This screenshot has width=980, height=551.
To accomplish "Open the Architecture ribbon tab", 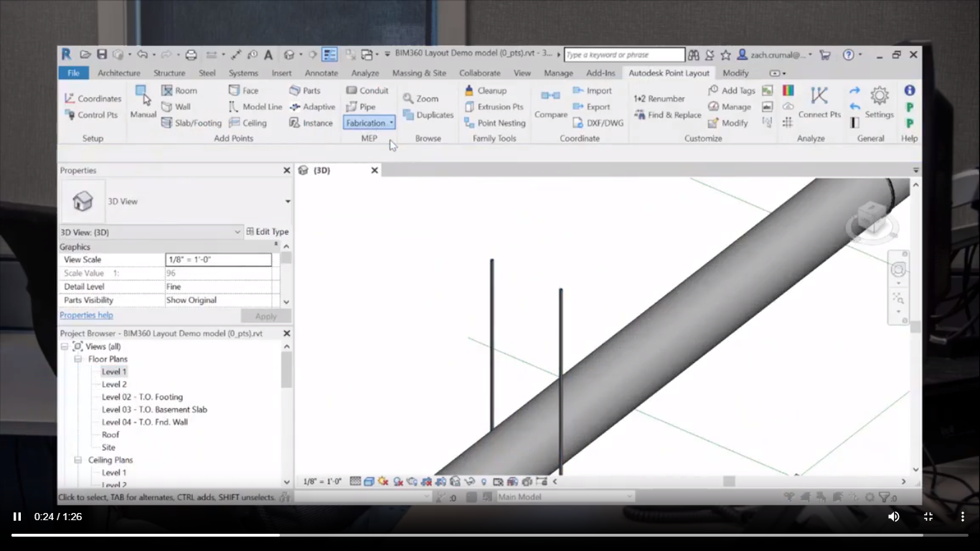I will [119, 73].
